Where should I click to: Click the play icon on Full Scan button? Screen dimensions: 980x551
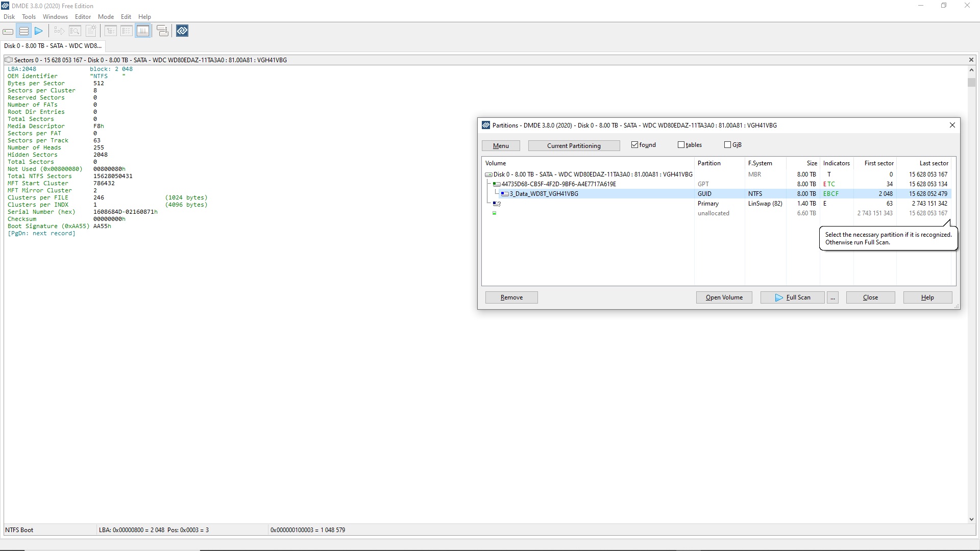[779, 297]
